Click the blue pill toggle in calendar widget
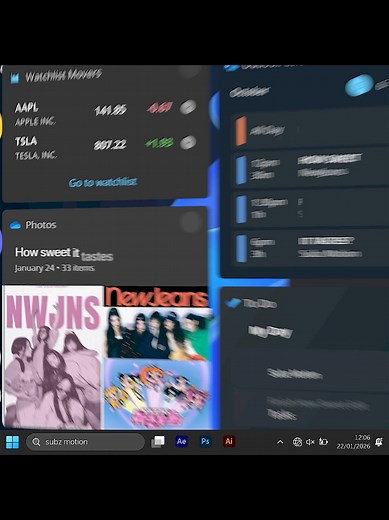Viewport: 389px width, 520px height. 359,85
